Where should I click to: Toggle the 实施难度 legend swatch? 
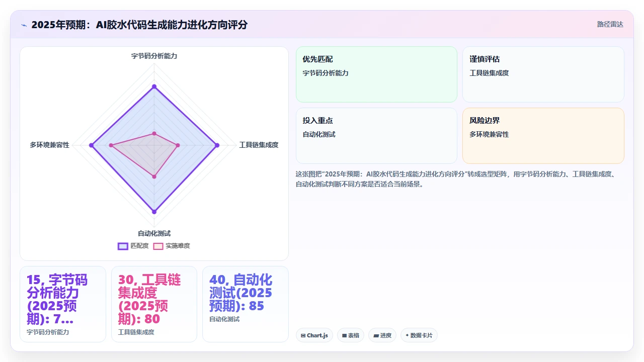tap(158, 246)
